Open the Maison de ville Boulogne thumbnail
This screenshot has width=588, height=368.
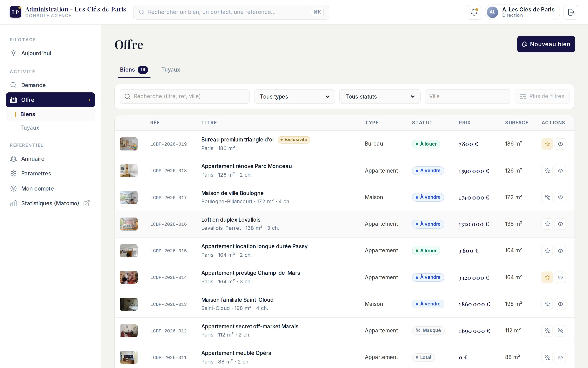129,197
